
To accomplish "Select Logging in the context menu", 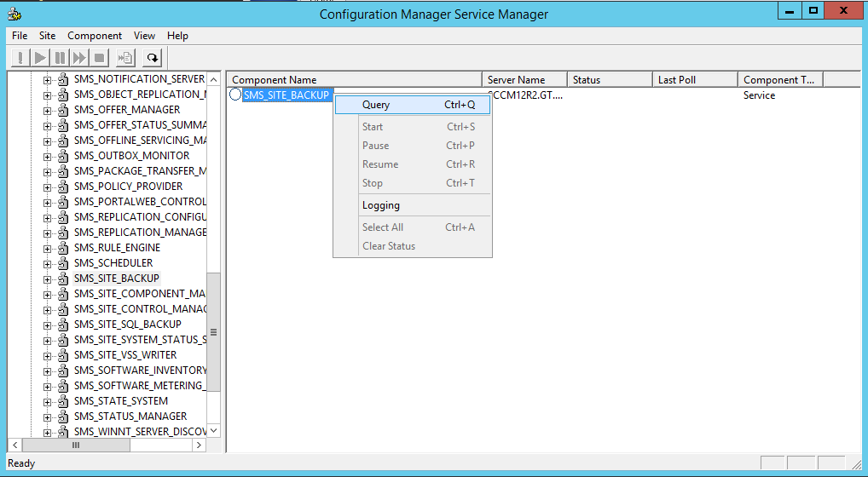I will [380, 205].
